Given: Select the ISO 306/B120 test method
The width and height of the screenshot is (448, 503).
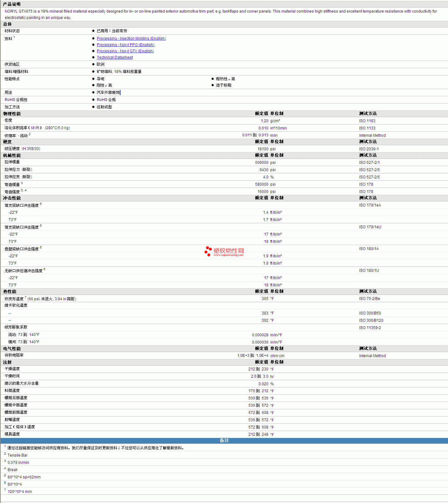Looking at the screenshot, I should coord(371,320).
